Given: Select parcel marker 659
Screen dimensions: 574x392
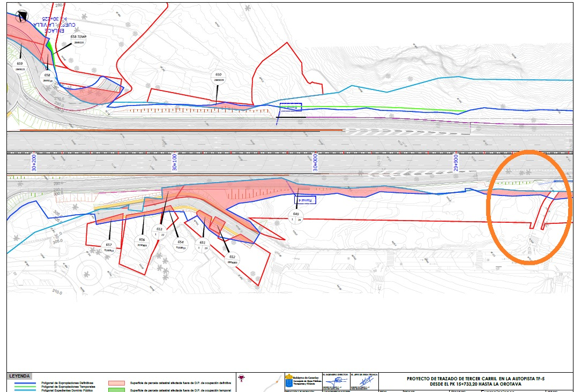Looking at the screenshot, I should point(20,66).
